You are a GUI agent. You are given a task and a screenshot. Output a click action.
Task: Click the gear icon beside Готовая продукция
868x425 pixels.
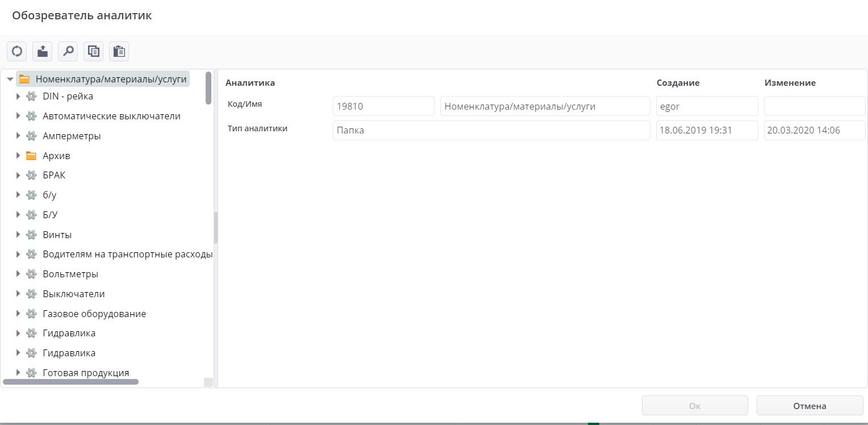click(x=32, y=373)
